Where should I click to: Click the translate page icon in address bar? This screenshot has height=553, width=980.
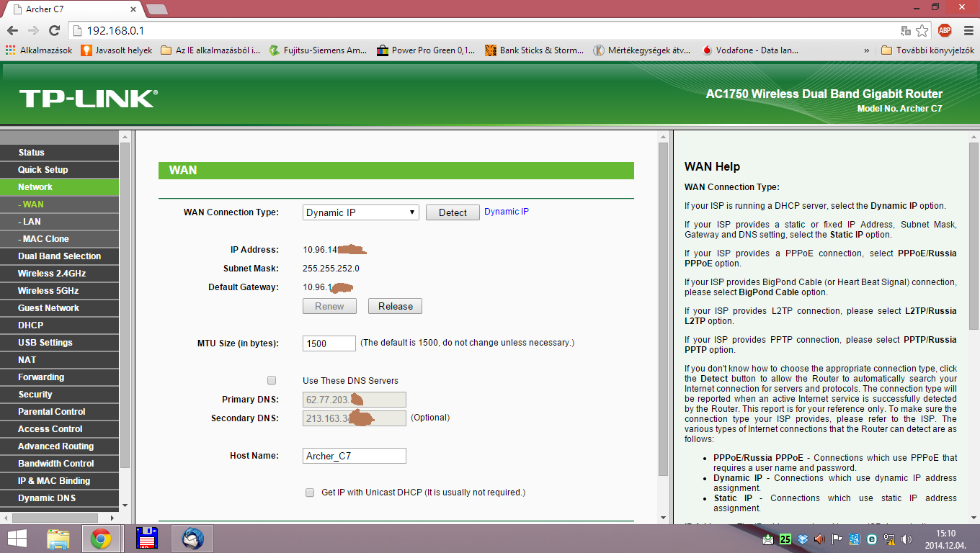pos(906,30)
